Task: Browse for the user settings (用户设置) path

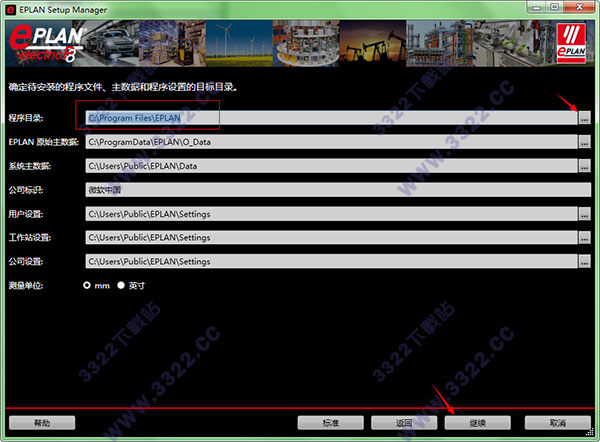Action: coord(584,214)
